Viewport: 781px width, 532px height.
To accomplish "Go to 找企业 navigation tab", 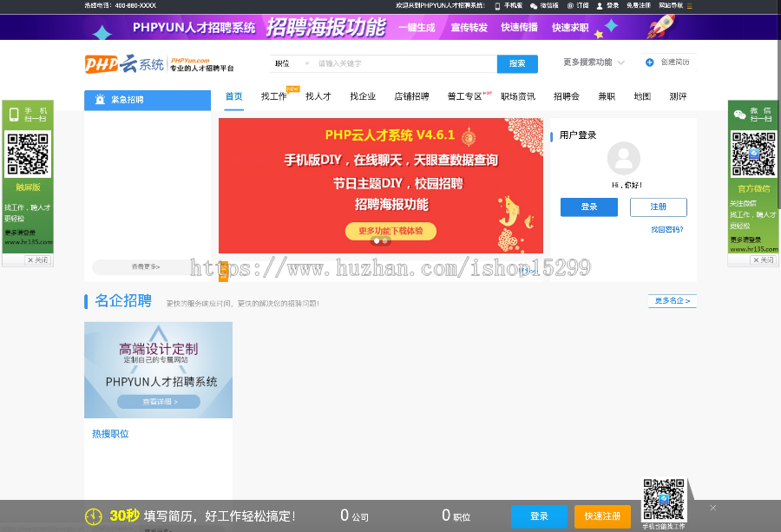I will (x=363, y=96).
